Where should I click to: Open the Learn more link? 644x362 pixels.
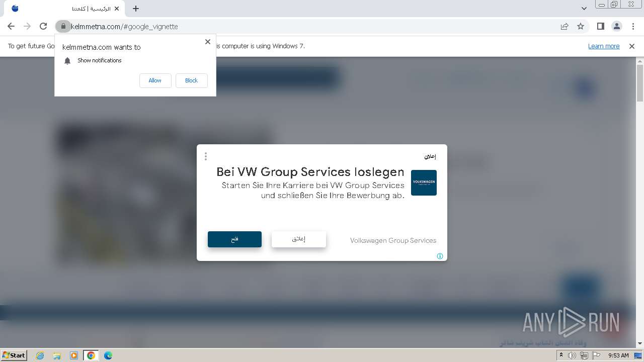coord(604,46)
